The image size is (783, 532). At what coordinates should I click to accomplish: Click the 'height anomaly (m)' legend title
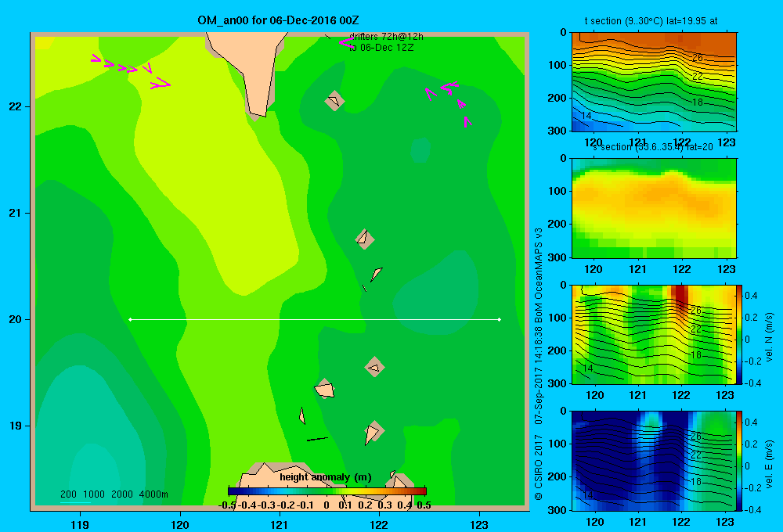click(x=326, y=477)
